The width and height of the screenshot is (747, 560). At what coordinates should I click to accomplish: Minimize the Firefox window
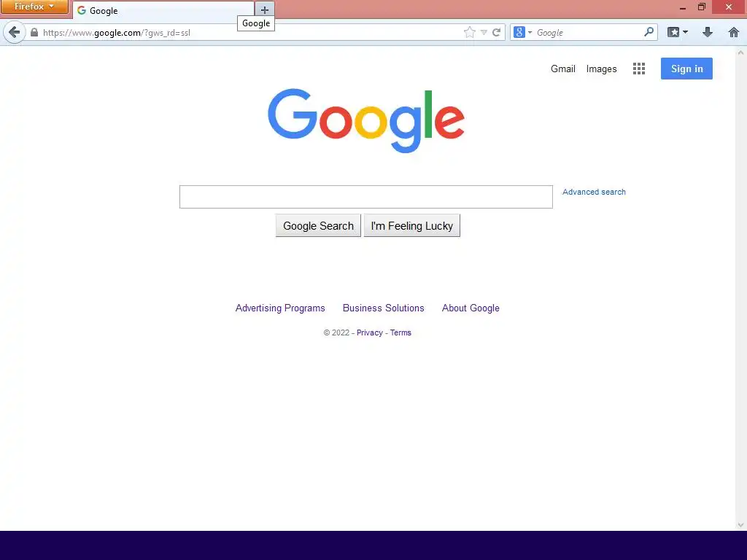pyautogui.click(x=683, y=7)
